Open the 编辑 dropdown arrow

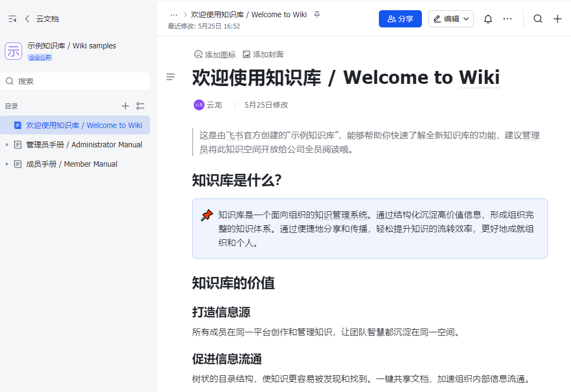(466, 18)
